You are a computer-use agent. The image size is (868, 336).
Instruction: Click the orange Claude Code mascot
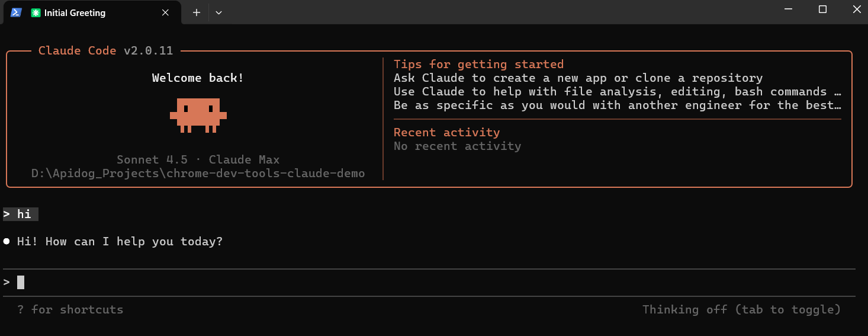198,115
